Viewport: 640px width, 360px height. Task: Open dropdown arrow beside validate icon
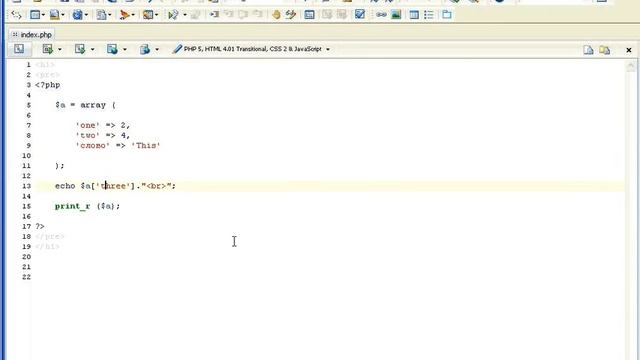(184, 16)
